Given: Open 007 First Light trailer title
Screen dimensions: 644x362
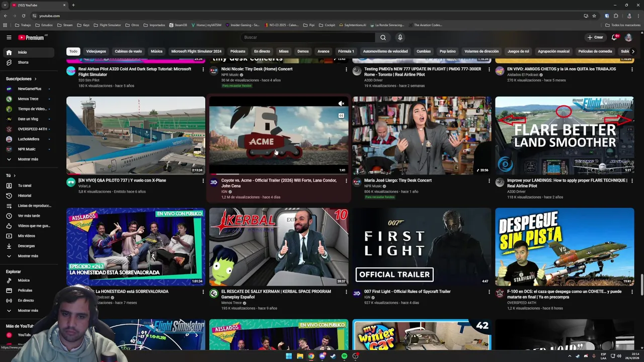Looking at the screenshot, I should (x=407, y=292).
